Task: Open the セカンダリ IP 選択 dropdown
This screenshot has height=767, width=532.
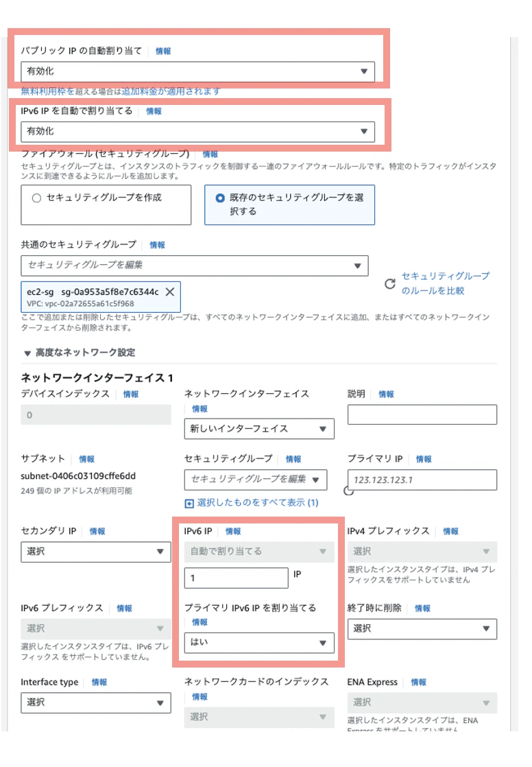Action: pyautogui.click(x=96, y=552)
